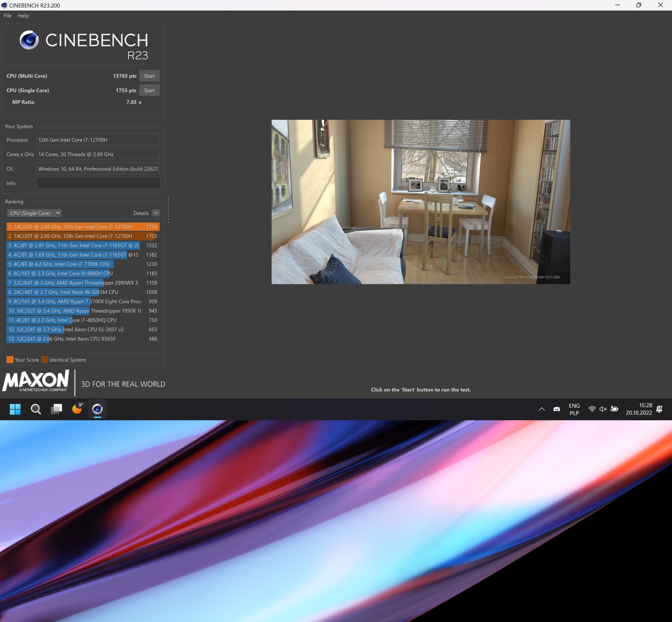
Task: Select the Intel Core i7-7700K row
Action: pyautogui.click(x=83, y=264)
